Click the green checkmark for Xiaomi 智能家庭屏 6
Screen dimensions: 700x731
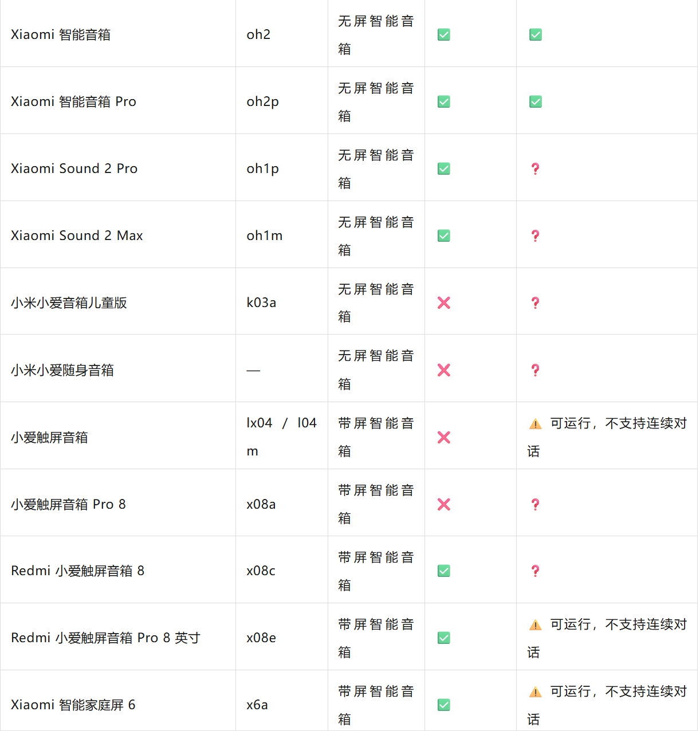pyautogui.click(x=444, y=705)
